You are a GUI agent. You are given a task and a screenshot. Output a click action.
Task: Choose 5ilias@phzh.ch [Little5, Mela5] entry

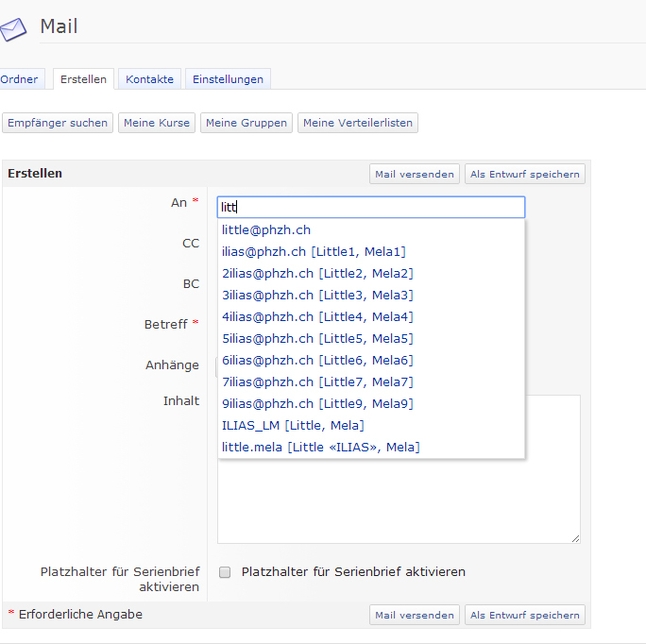pyautogui.click(x=317, y=338)
